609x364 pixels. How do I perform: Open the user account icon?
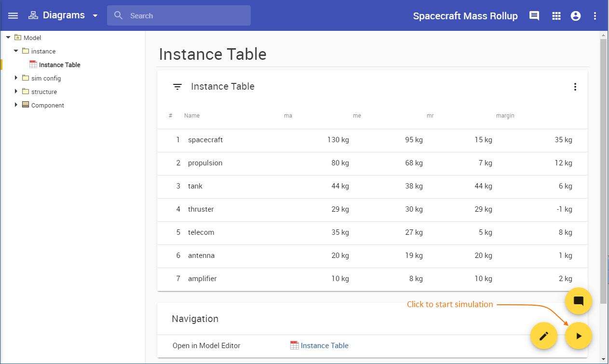[576, 15]
